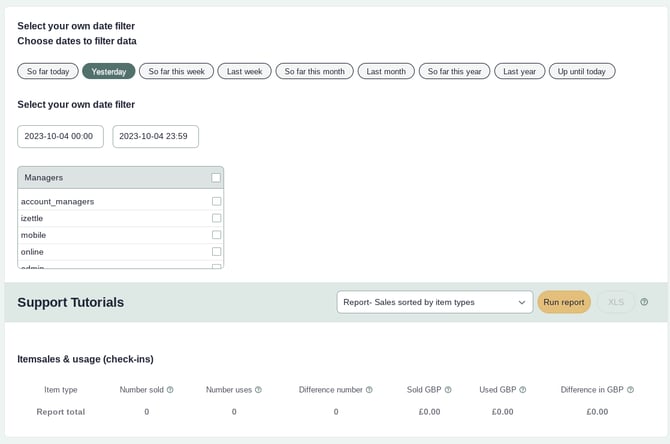Click help icon next to Number uses
670x444 pixels.
(x=258, y=390)
